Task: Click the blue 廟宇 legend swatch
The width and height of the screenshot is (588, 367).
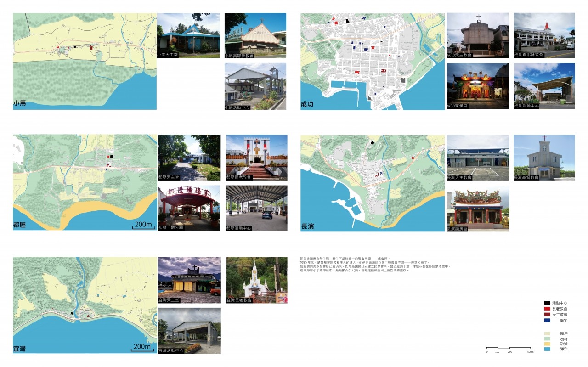Action: [x=547, y=320]
